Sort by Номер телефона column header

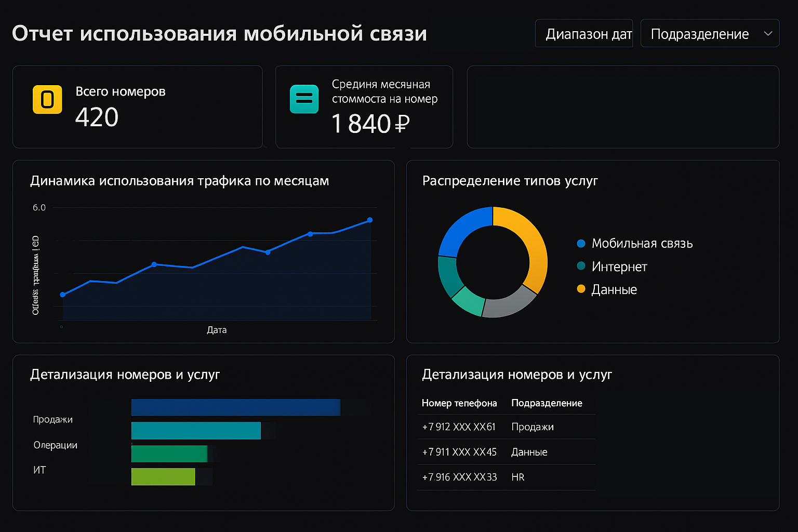pos(459,403)
